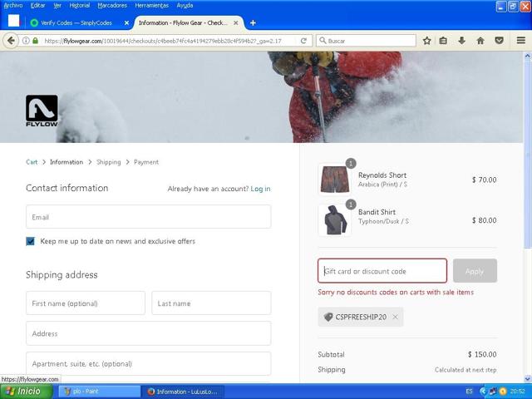Click the Bandit Shirt product name

pos(377,212)
